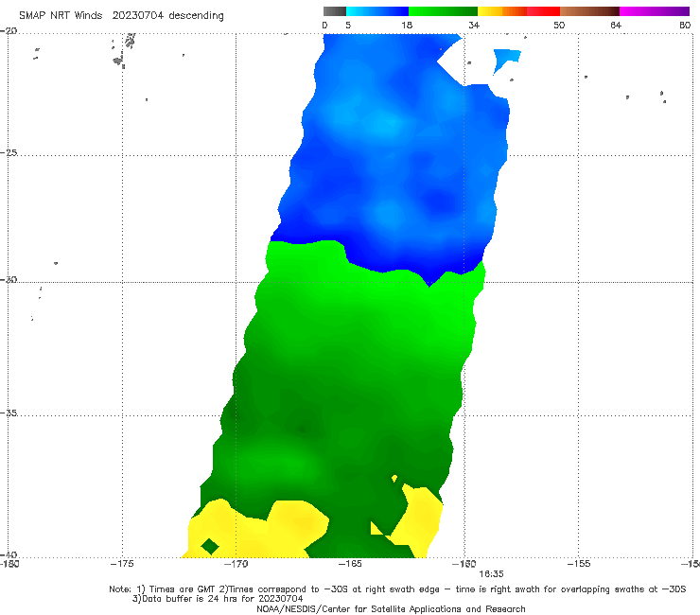Pick the gray 0–5 color bar segment

coord(334,11)
